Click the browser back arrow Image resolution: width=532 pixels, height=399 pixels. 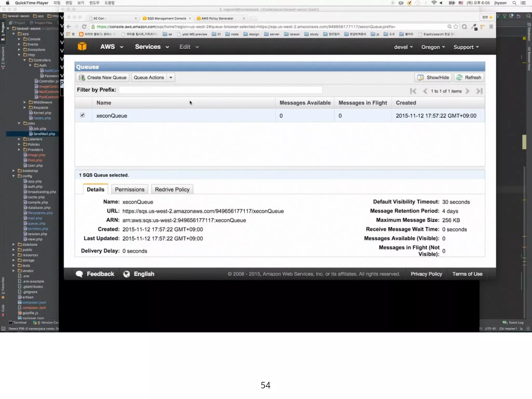[69, 27]
